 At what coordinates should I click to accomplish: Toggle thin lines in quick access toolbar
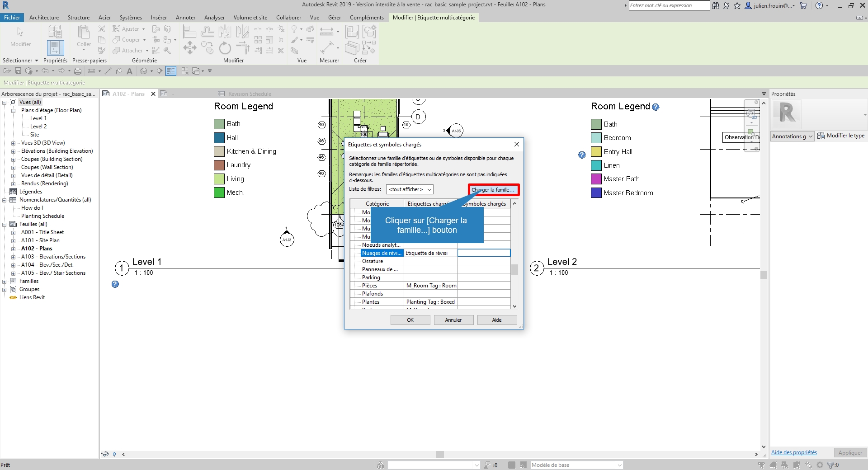pos(171,71)
